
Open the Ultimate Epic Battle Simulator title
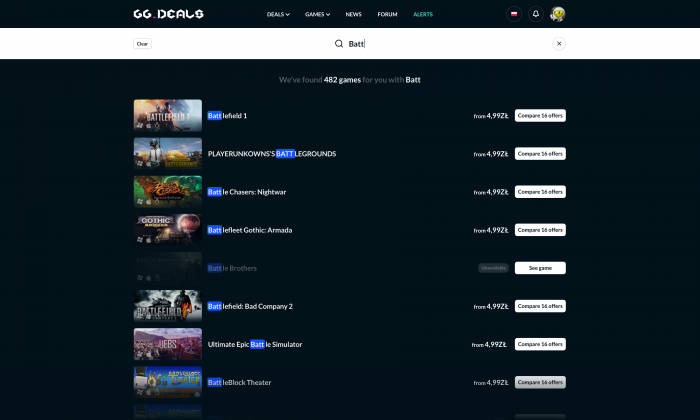[255, 344]
